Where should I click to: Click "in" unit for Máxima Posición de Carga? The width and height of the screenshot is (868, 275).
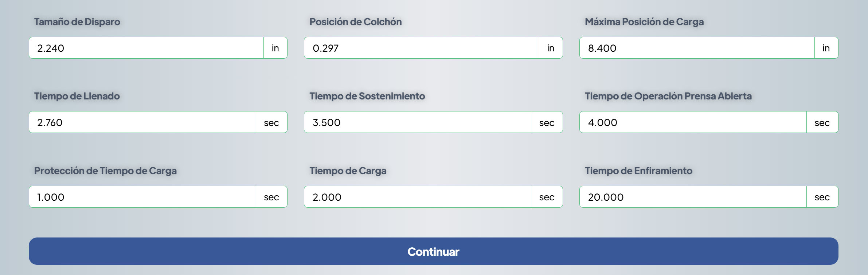826,48
